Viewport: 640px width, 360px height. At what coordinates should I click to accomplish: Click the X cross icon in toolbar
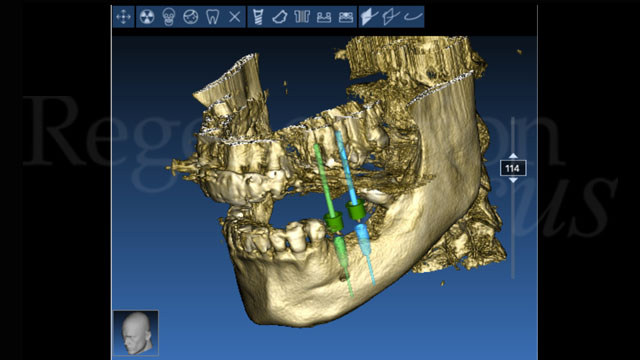[x=234, y=17]
